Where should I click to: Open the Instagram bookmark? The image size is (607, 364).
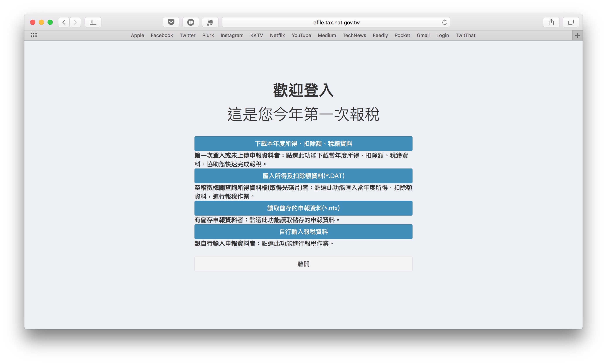(232, 36)
